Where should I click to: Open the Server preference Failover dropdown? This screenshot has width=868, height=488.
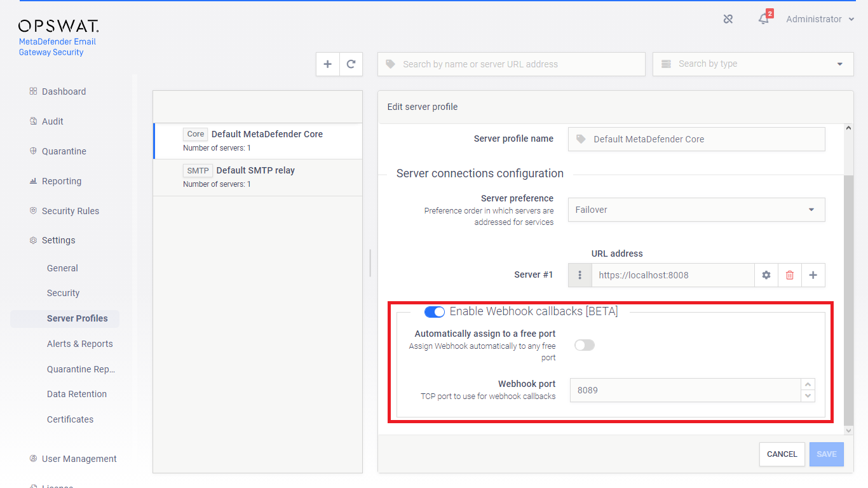[696, 210]
